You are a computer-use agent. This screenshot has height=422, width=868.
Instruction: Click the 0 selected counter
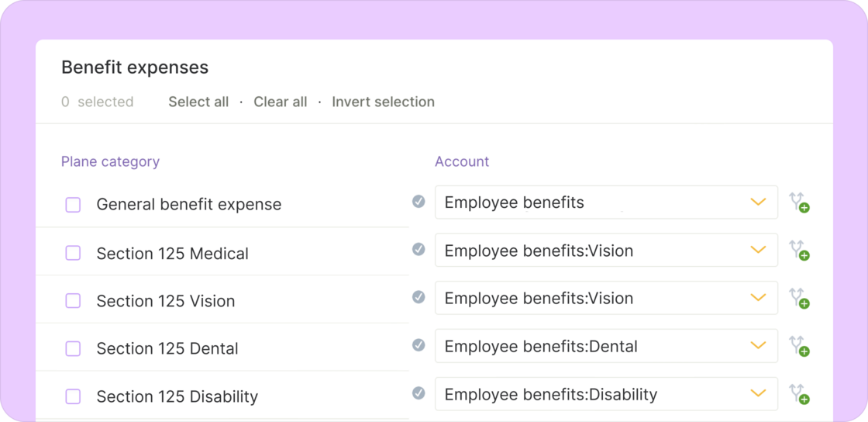pos(98,102)
